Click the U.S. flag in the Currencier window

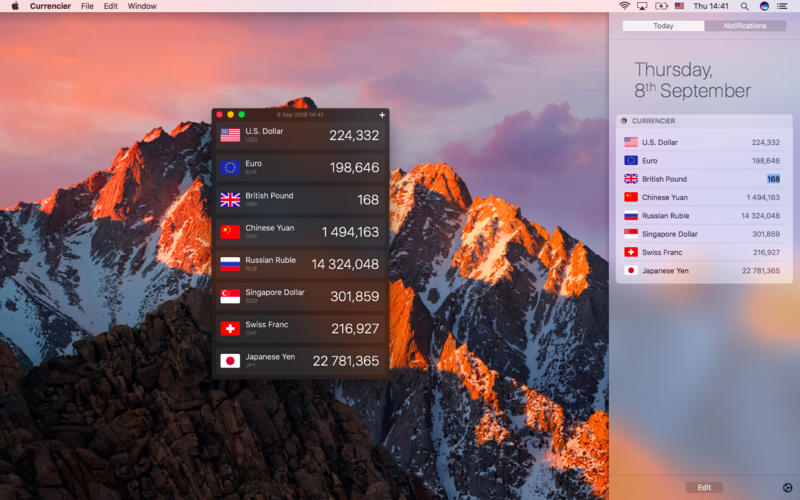pyautogui.click(x=230, y=135)
